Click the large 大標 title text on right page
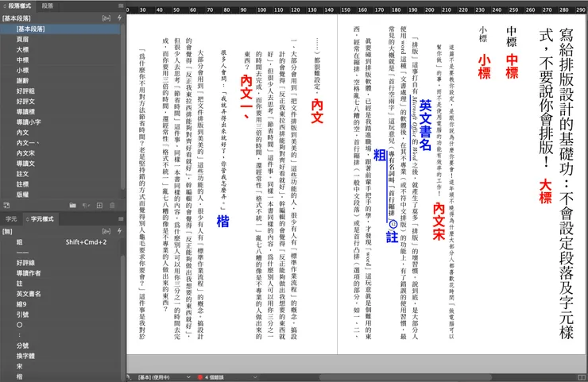 coord(556,183)
